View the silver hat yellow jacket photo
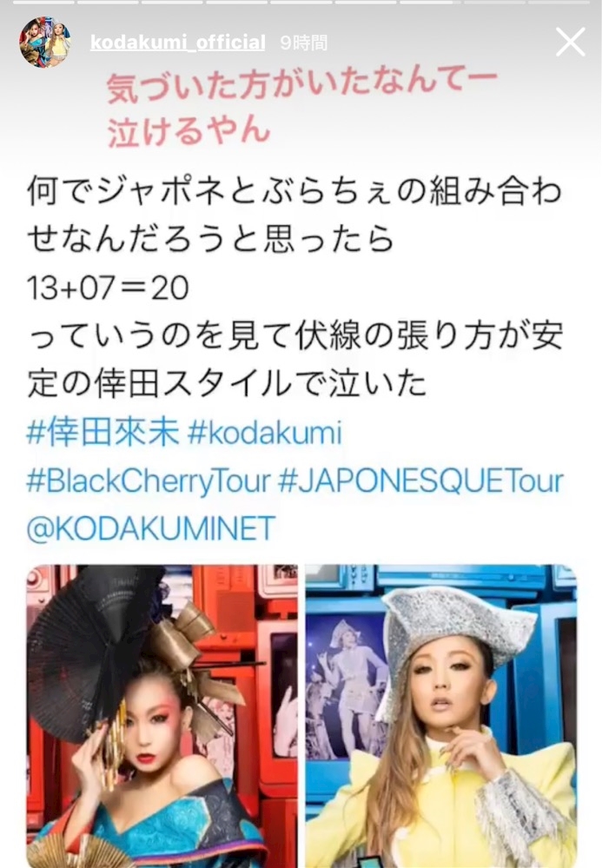Screen dimensions: 602x868 pyautogui.click(x=441, y=716)
